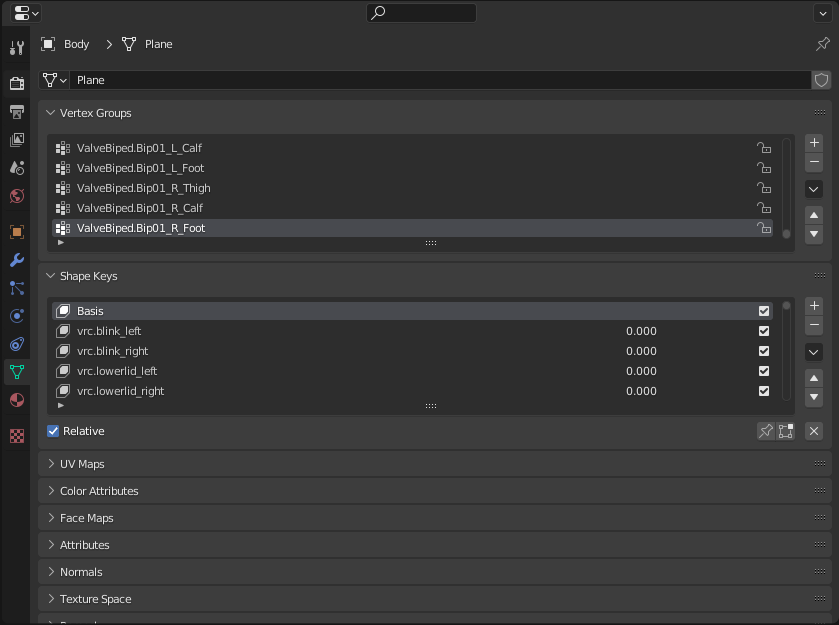Image resolution: width=839 pixels, height=625 pixels.
Task: Move the vertex group up
Action: (x=814, y=216)
